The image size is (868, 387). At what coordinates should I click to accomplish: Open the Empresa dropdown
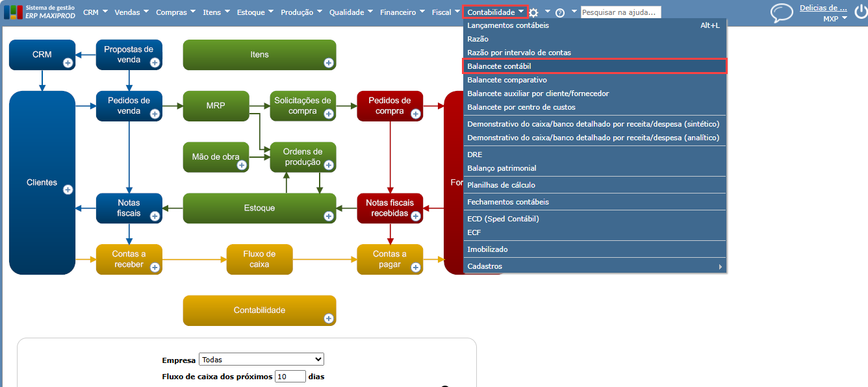[261, 359]
